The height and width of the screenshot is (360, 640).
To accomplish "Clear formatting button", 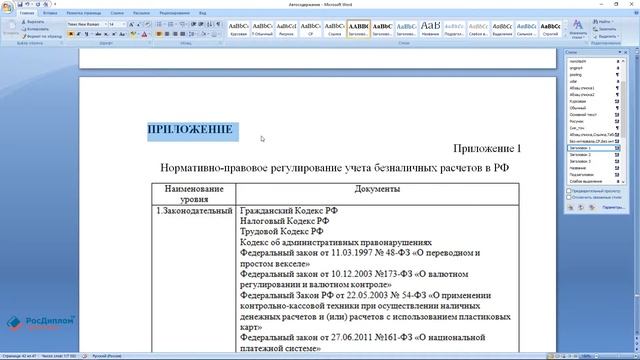I will (148, 24).
